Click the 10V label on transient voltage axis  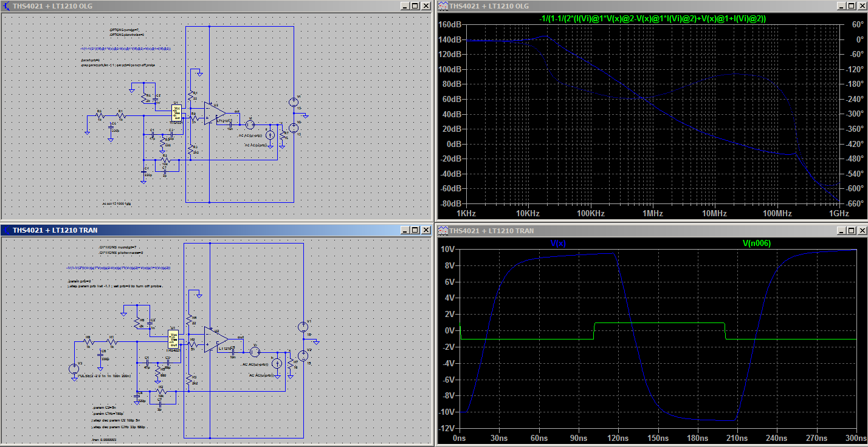click(447, 249)
